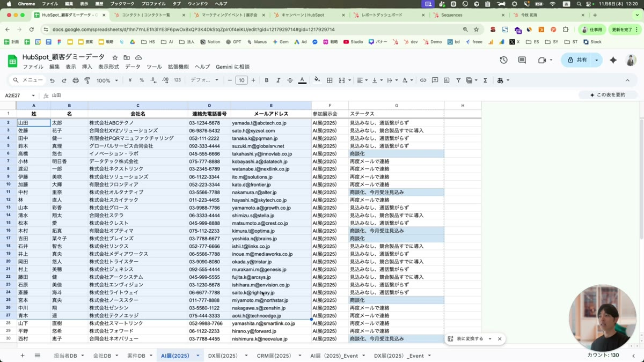
Task: Star the HubSpot_顧客ダミーデータ document
Action: (x=115, y=57)
